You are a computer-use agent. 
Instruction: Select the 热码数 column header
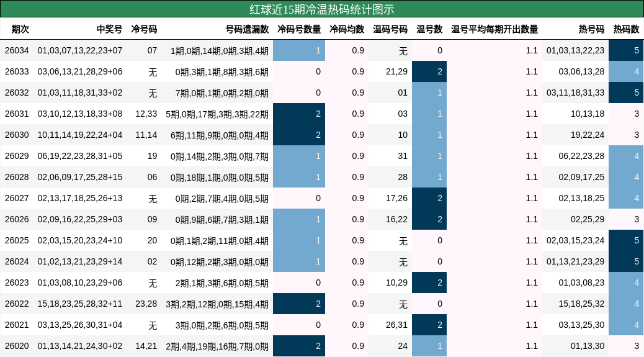point(627,29)
